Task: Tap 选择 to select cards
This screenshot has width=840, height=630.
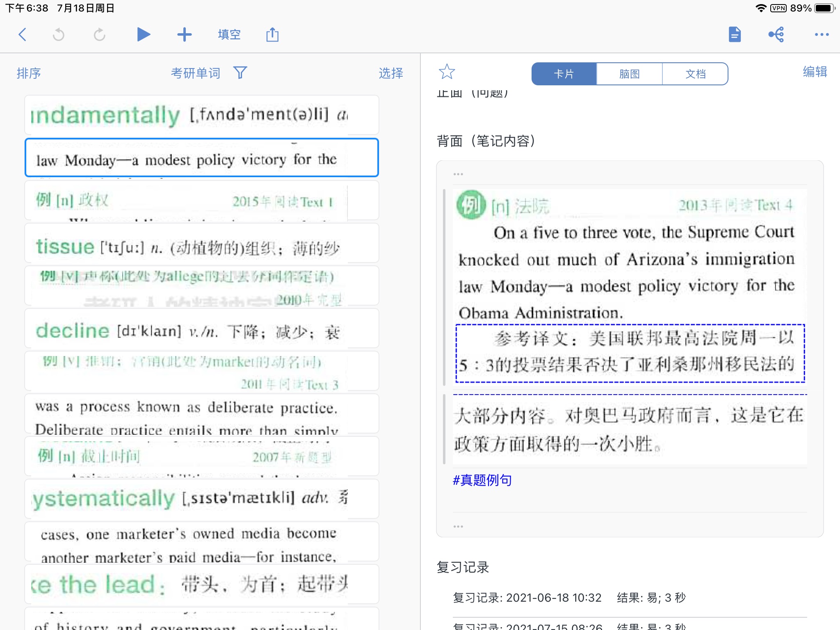Action: pyautogui.click(x=391, y=73)
